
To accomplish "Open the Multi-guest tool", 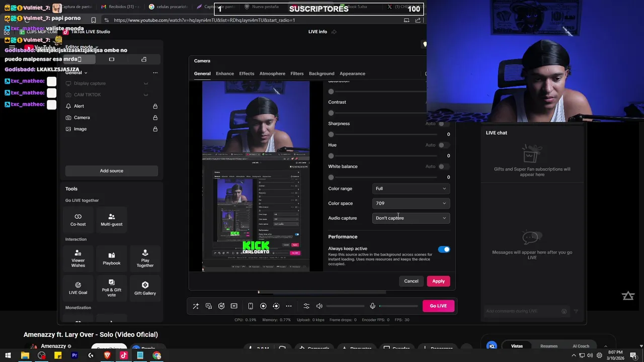I will 112,220.
